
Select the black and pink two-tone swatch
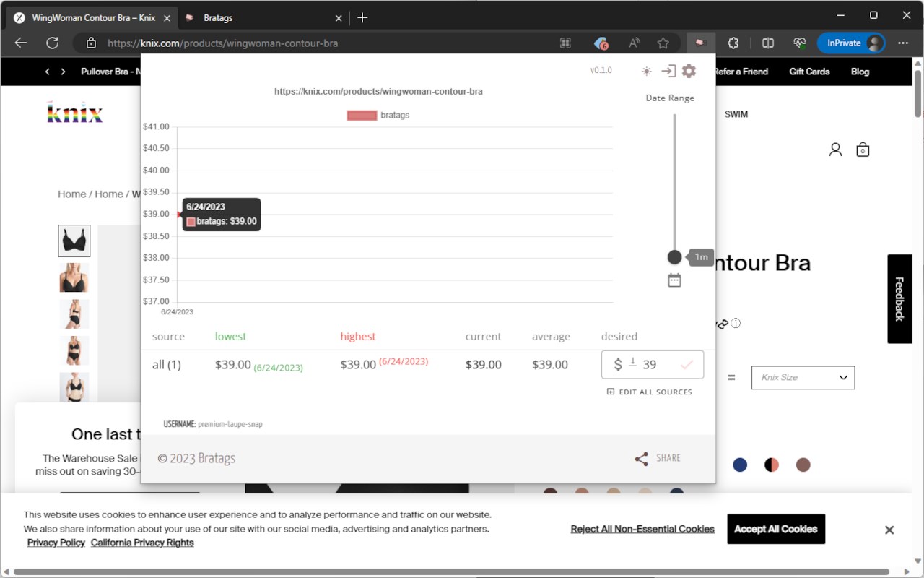772,465
